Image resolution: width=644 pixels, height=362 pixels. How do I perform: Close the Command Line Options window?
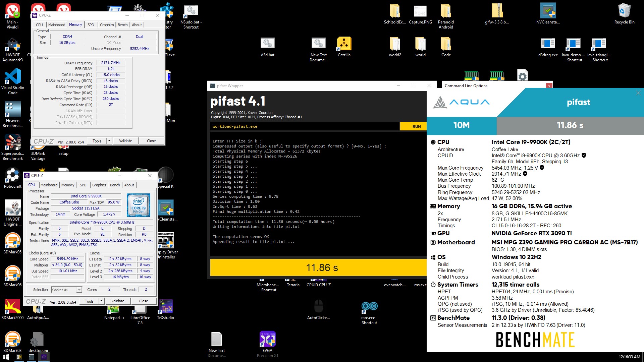click(549, 86)
